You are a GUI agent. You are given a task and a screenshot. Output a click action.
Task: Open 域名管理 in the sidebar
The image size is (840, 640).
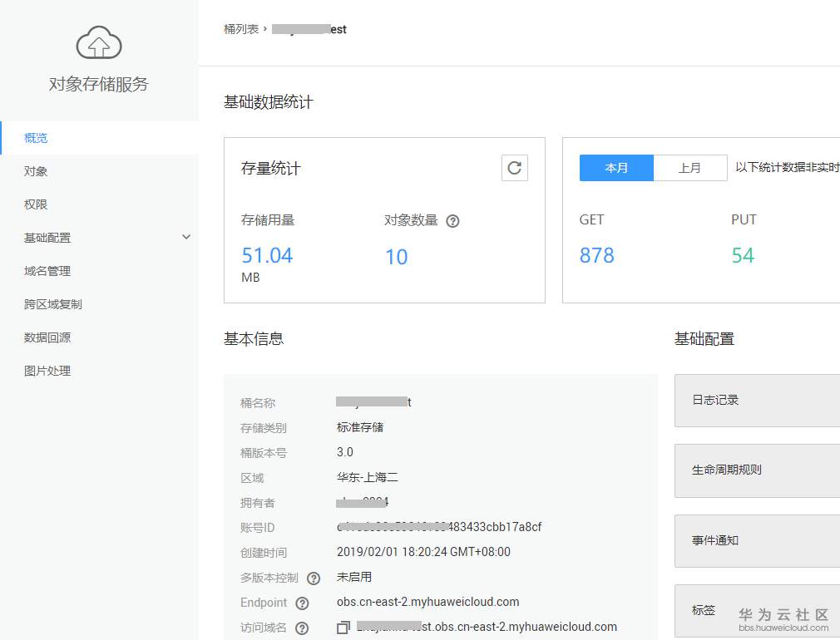coord(100,271)
